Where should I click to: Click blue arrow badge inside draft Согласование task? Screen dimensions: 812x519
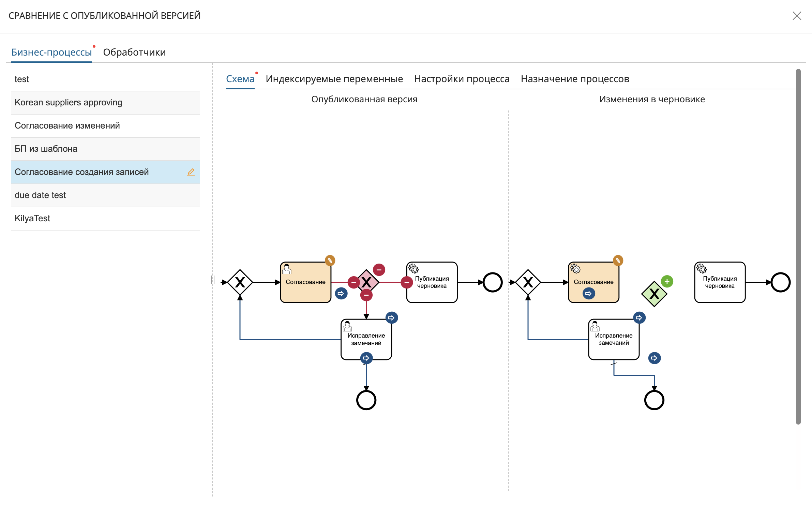pos(588,294)
